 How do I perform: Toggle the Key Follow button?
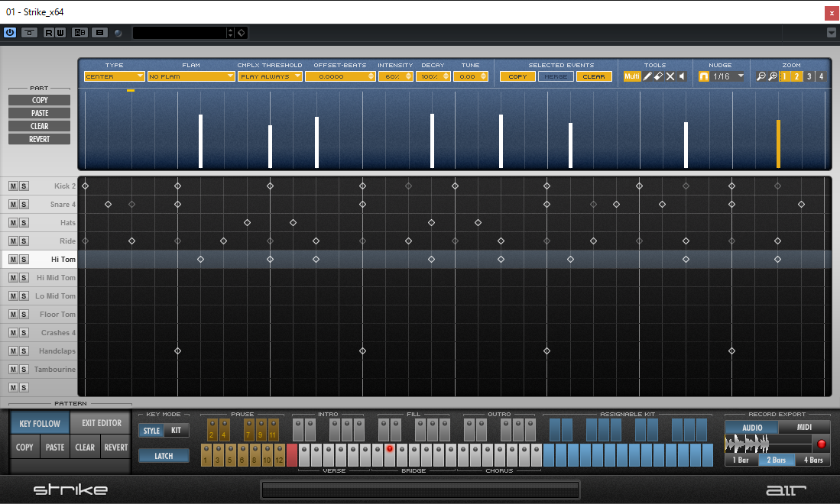40,423
